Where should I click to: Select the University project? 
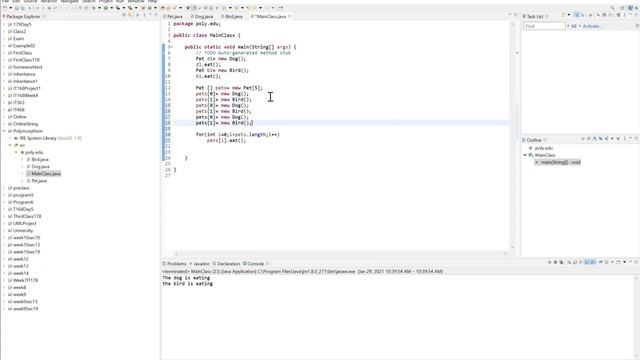point(23,230)
